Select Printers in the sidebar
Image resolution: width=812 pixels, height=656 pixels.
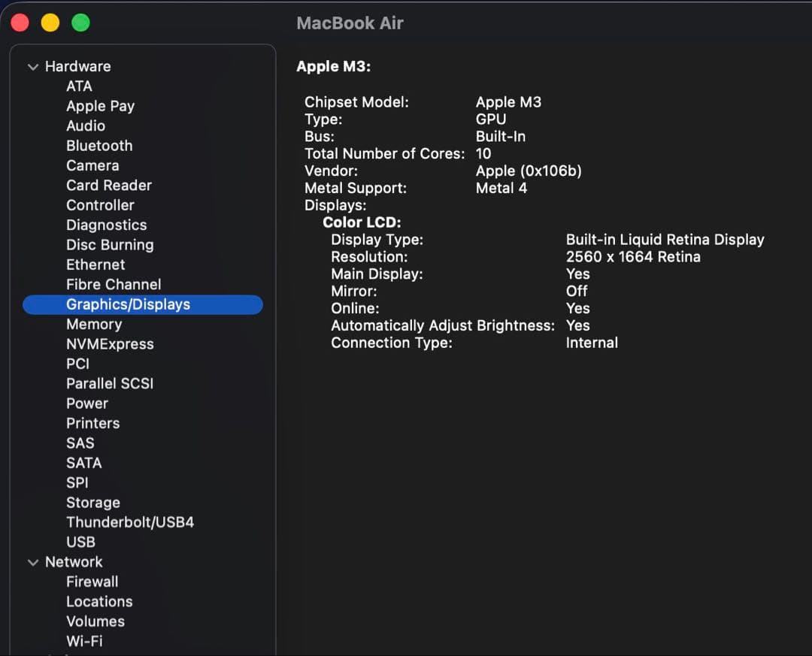pos(92,423)
